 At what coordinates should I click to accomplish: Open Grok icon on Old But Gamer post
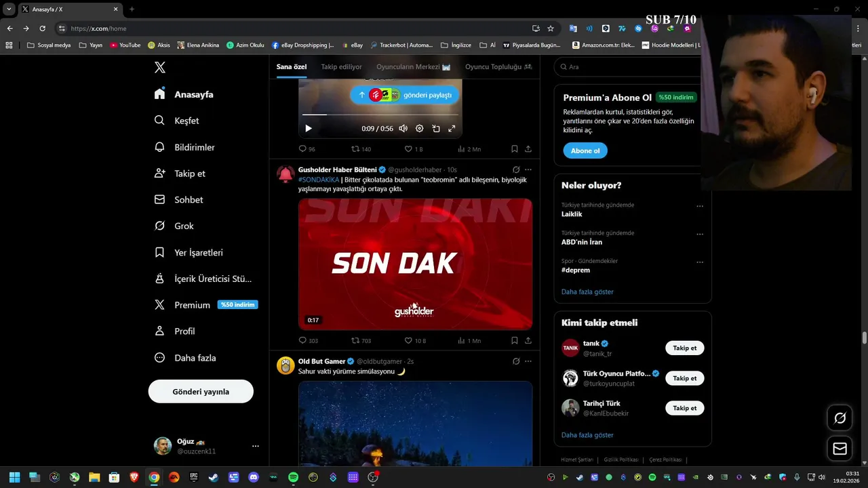(x=516, y=361)
